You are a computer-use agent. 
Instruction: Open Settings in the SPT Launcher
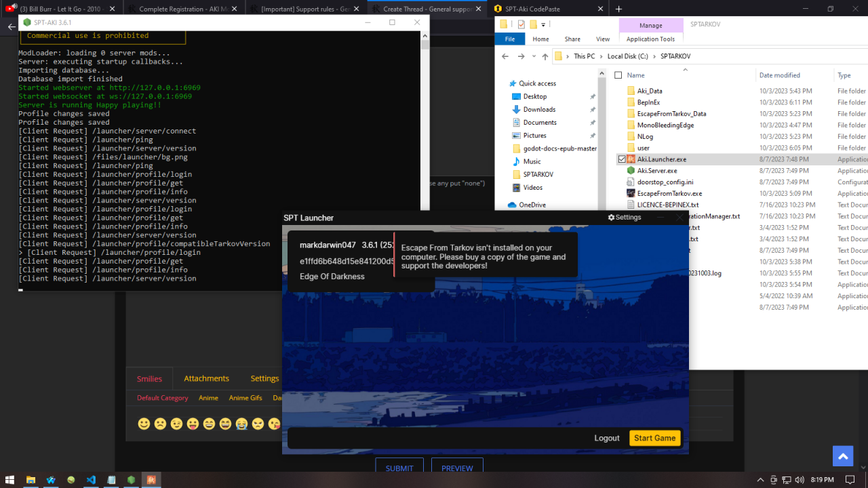pyautogui.click(x=625, y=218)
